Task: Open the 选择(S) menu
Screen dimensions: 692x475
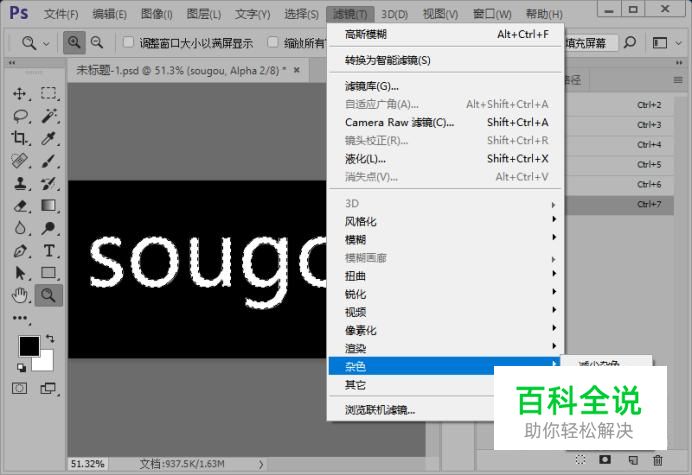Action: 301,14
